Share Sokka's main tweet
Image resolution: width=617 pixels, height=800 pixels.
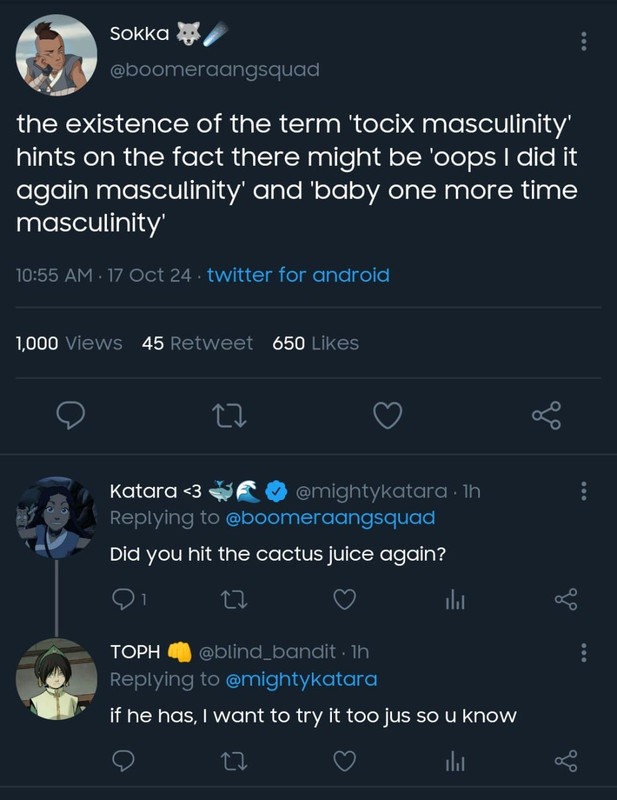546,413
